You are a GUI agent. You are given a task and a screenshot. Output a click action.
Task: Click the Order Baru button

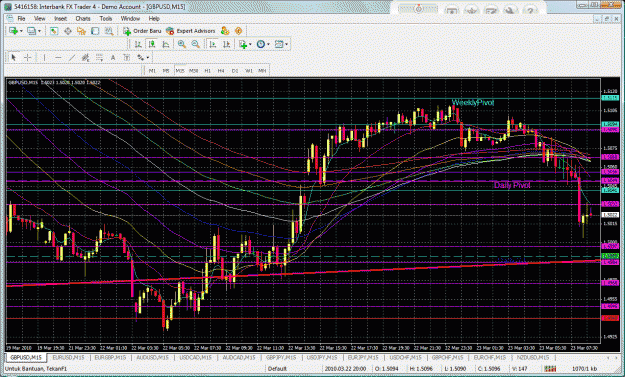click(142, 31)
